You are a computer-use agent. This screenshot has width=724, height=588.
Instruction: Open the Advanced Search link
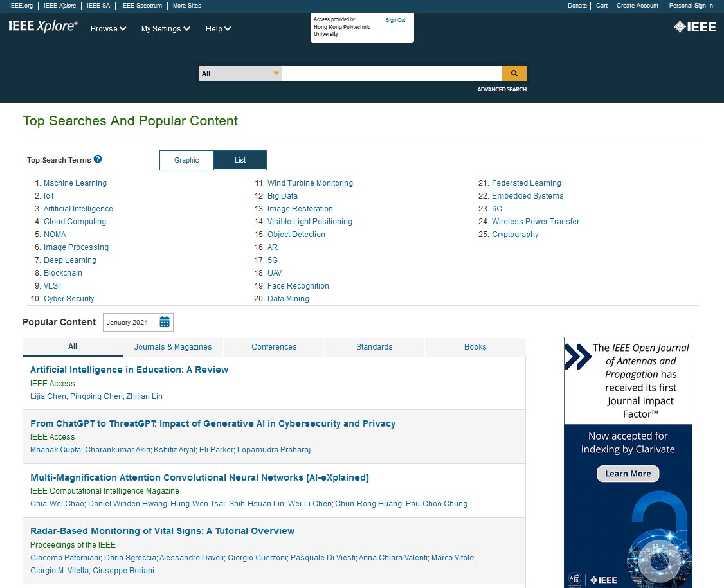502,89
